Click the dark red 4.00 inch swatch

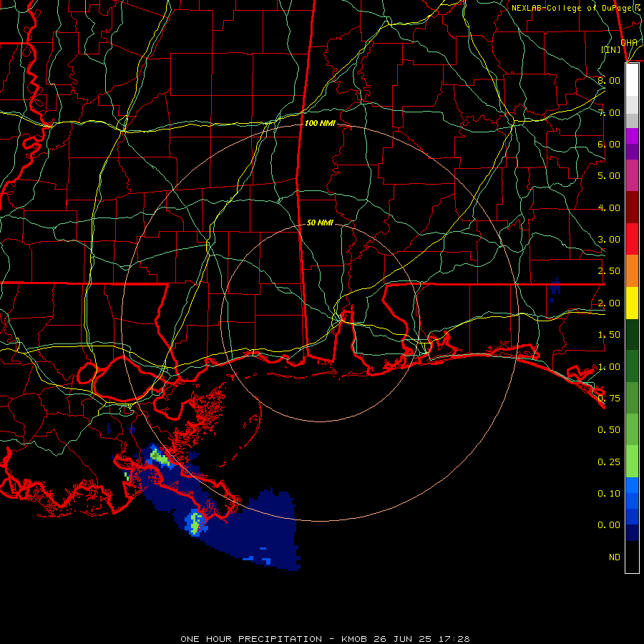pos(632,208)
